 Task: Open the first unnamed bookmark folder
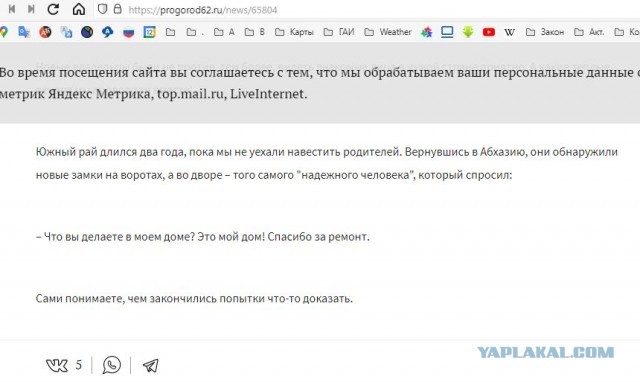tap(171, 32)
